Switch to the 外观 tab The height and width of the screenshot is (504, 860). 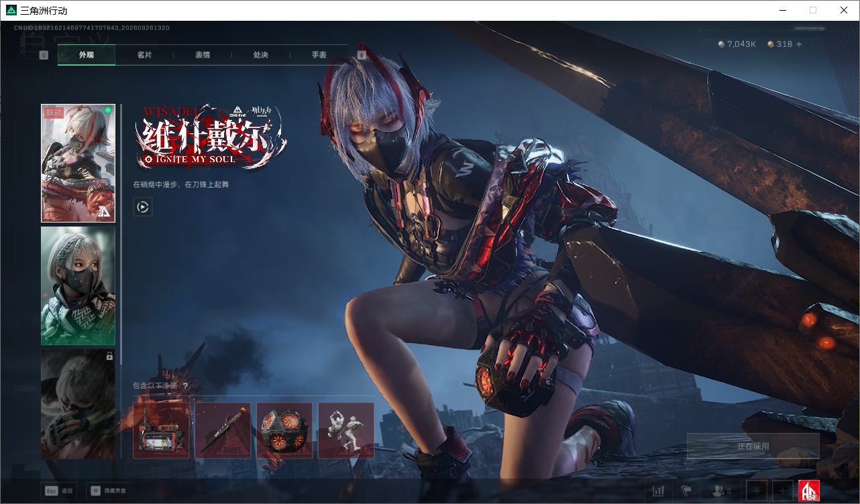click(87, 55)
